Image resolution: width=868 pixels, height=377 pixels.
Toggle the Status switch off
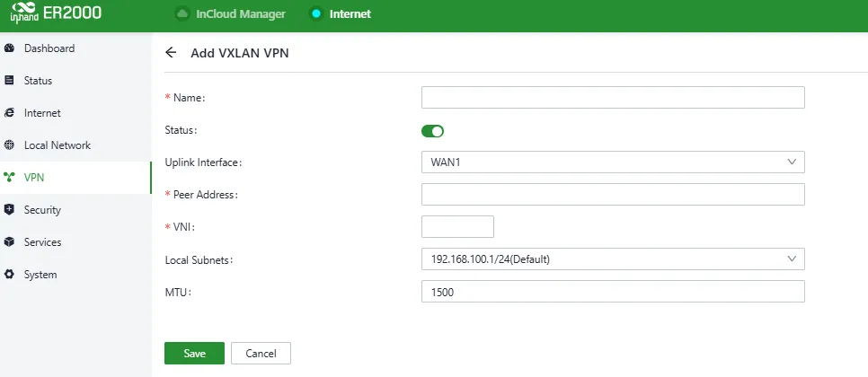[x=432, y=131]
